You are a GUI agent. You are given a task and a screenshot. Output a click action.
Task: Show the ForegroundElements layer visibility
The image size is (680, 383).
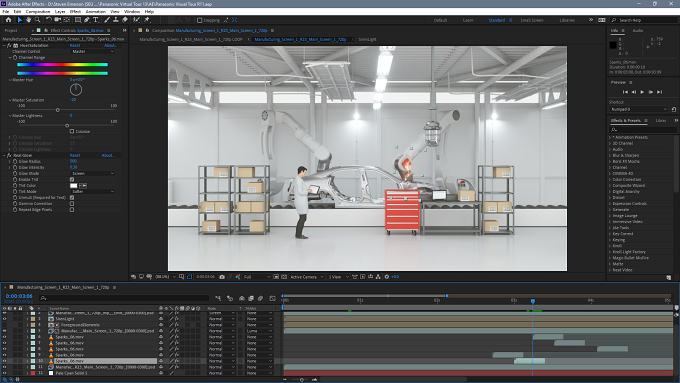pos(5,325)
